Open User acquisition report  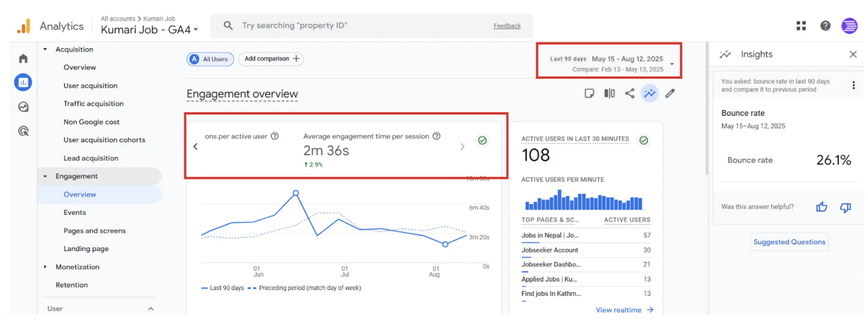tap(90, 86)
